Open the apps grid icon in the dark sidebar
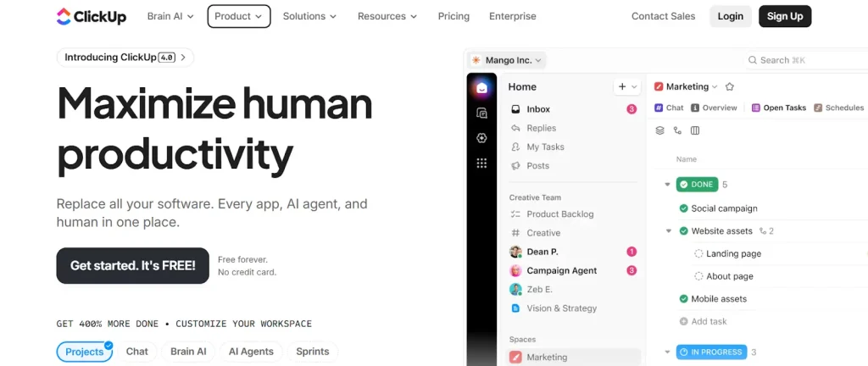868x366 pixels. point(481,164)
